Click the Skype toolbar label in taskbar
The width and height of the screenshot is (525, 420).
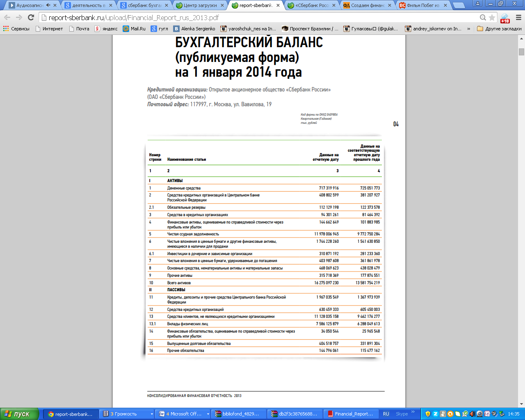402,414
